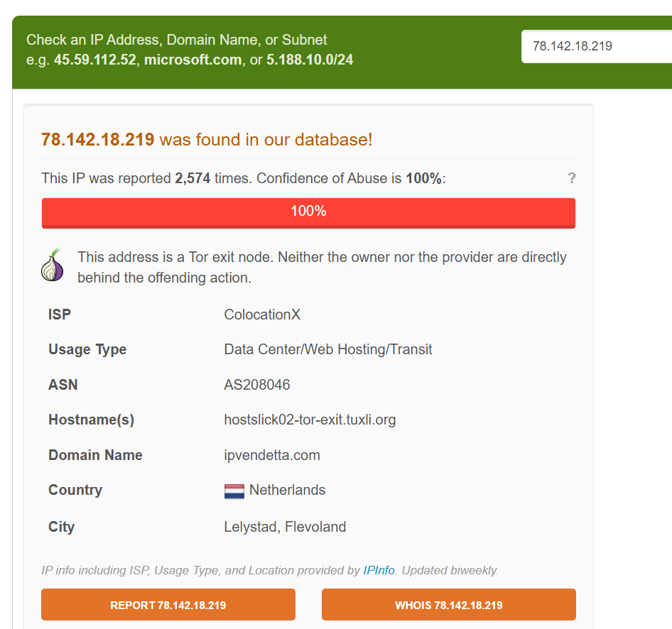Click the question mark help icon
672x629 pixels.
pos(571,178)
